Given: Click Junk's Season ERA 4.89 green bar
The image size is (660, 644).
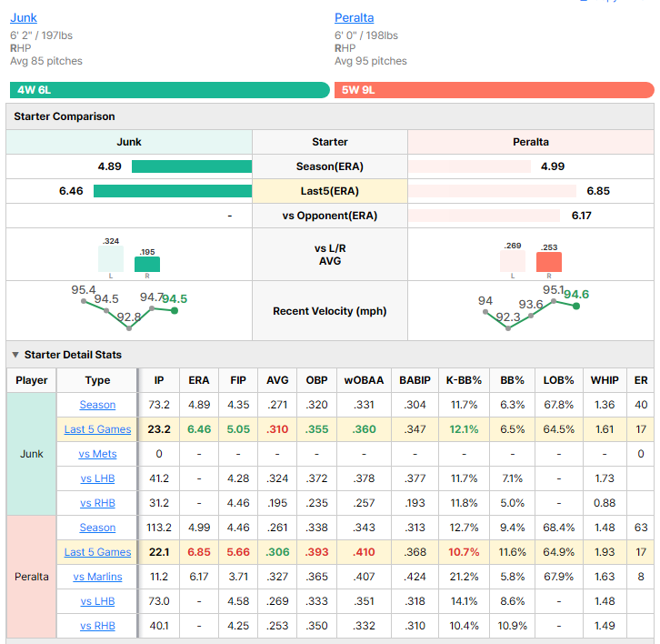Looking at the screenshot, I should [192, 166].
